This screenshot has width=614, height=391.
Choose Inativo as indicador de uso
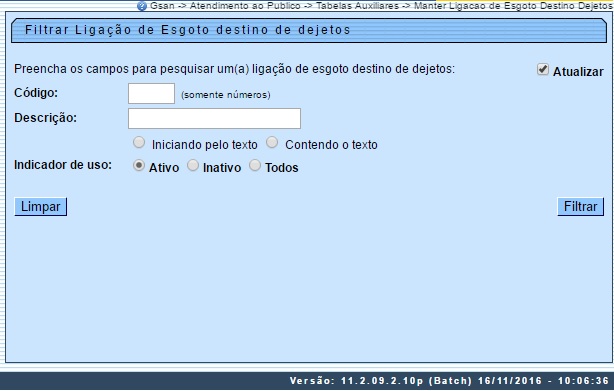coord(193,166)
